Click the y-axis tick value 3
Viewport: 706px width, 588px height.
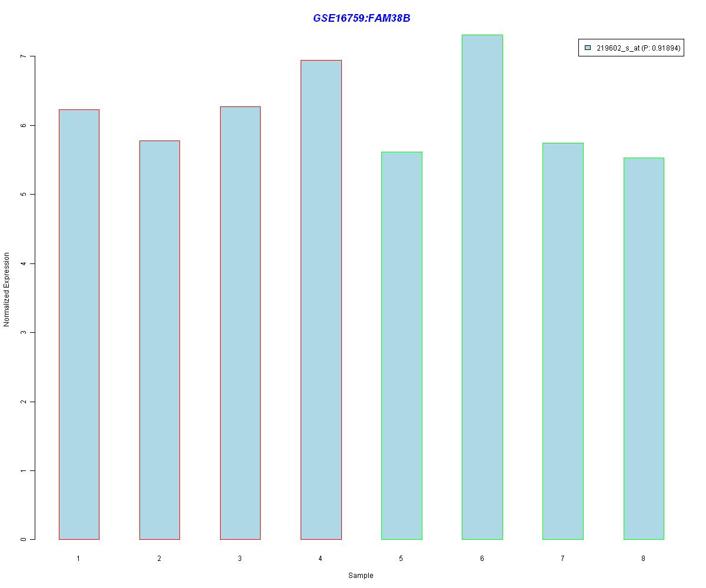click(23, 333)
